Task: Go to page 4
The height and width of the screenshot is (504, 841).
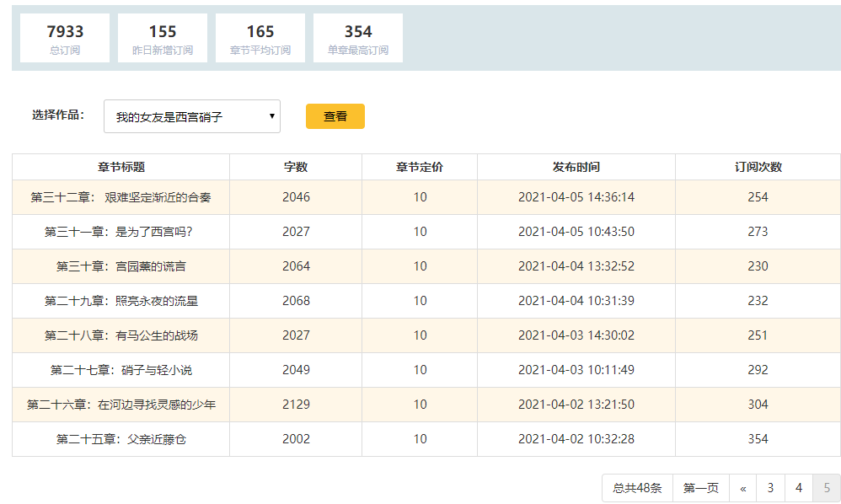Action: pyautogui.click(x=798, y=488)
